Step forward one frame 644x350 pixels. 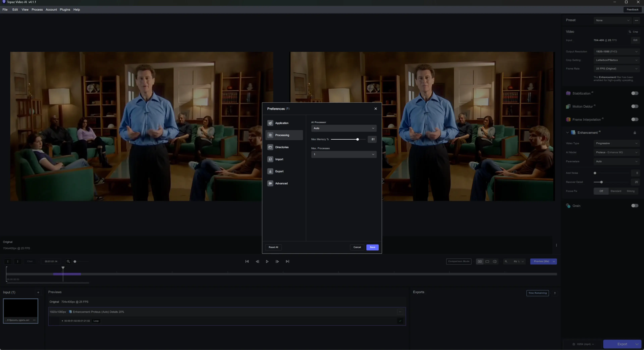tap(277, 262)
